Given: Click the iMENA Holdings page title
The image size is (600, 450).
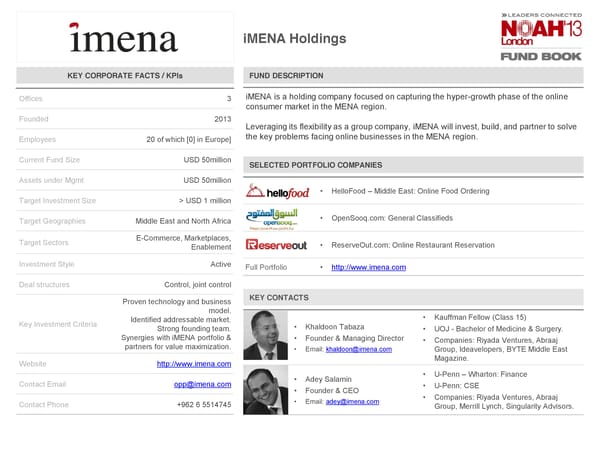Looking at the screenshot, I should tap(294, 39).
